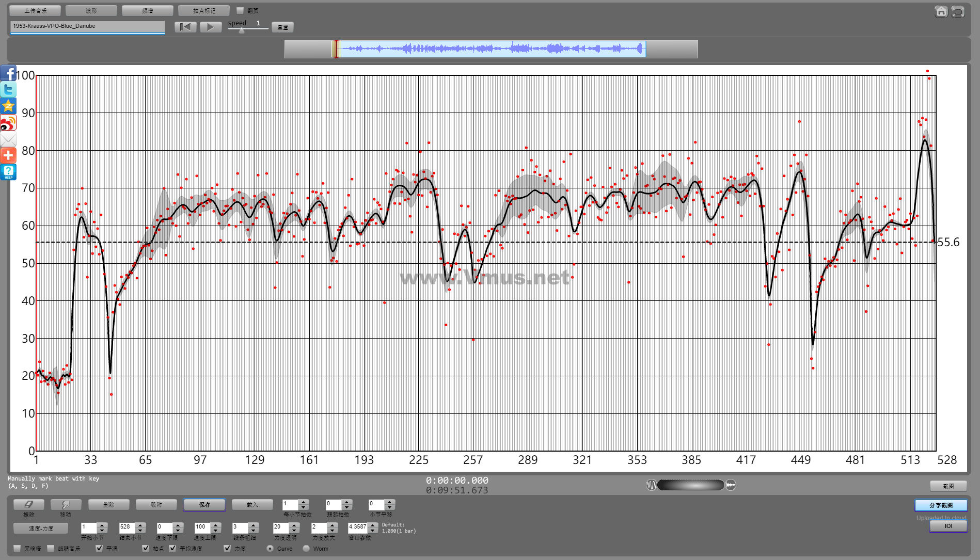Decrease the 速度上限 tempo upper limit
This screenshot has height=560, width=980.
click(216, 530)
